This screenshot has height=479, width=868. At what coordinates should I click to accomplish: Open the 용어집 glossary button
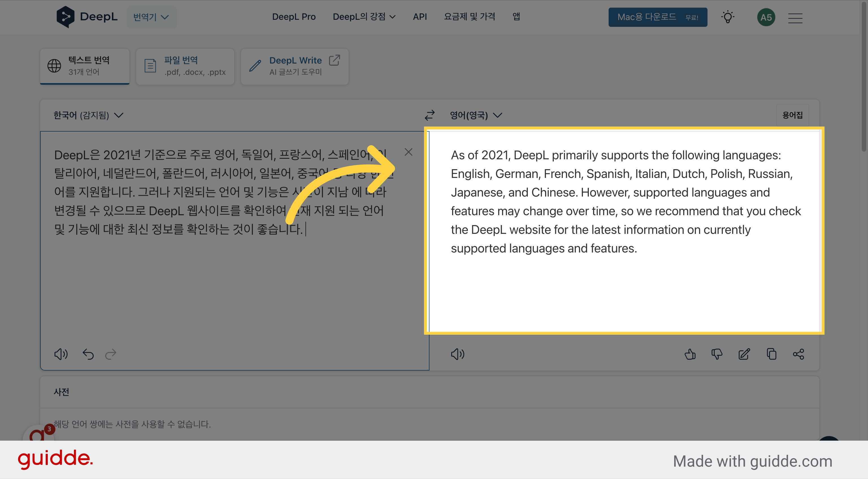(x=792, y=116)
